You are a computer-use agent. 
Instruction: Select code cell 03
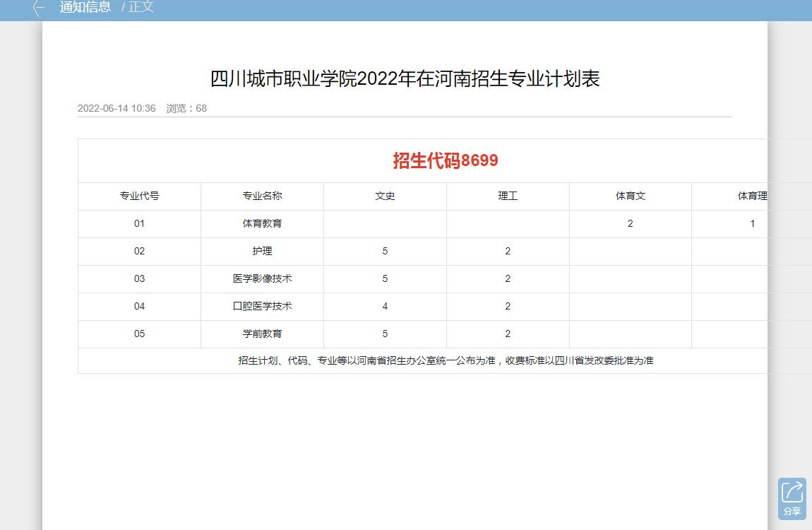pos(139,278)
